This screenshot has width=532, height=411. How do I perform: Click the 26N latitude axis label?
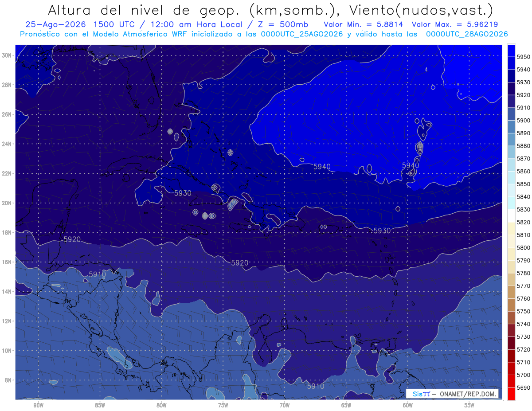tap(7, 114)
